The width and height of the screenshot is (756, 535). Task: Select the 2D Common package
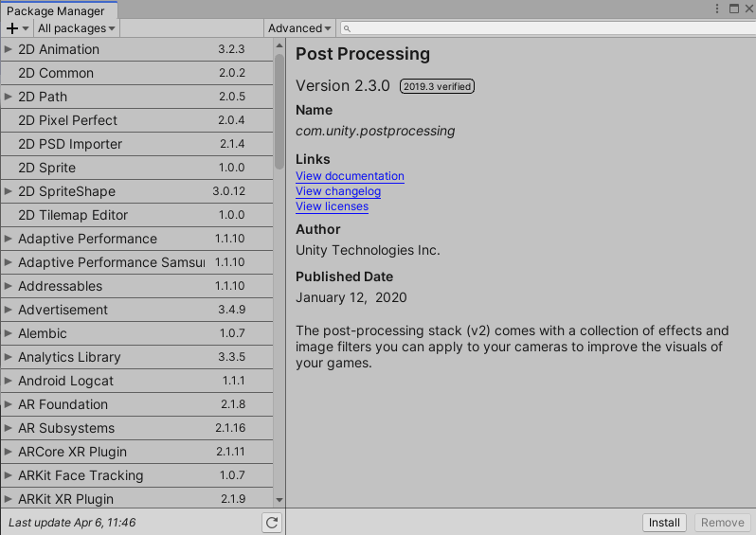pyautogui.click(x=137, y=73)
